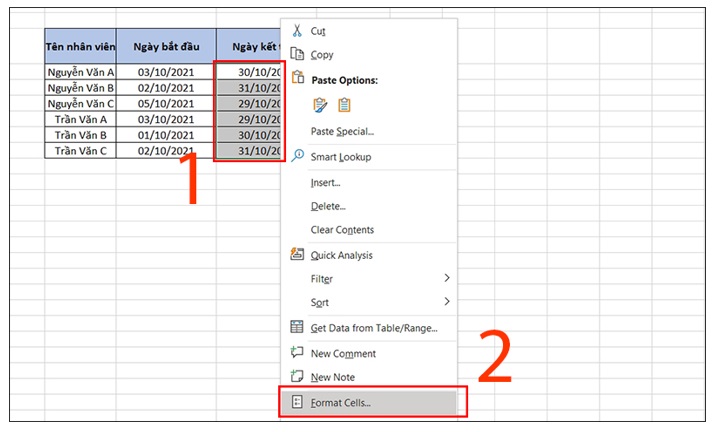
Task: Click second Paste Values clipboard icon
Action: click(345, 104)
